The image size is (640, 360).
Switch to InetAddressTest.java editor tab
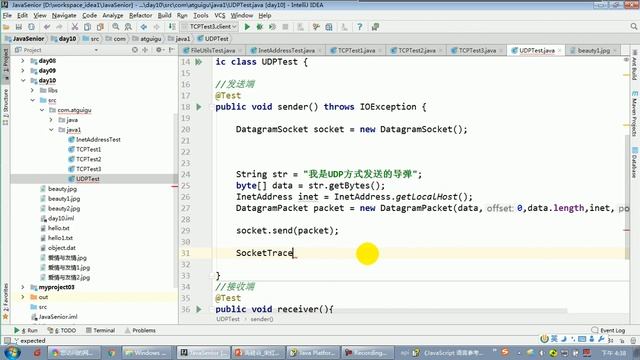pyautogui.click(x=286, y=51)
